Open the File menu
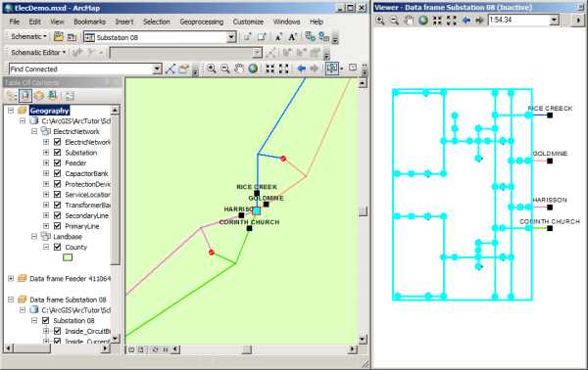 (15, 22)
